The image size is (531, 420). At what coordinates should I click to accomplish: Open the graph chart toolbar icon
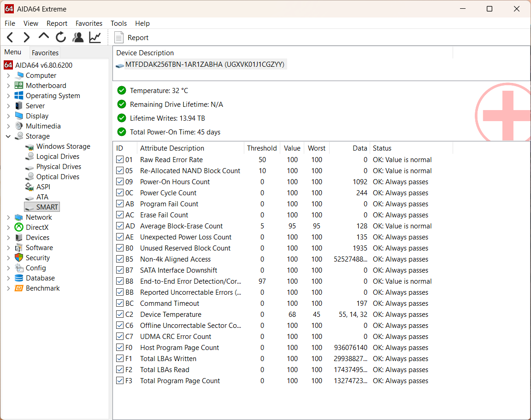point(95,37)
